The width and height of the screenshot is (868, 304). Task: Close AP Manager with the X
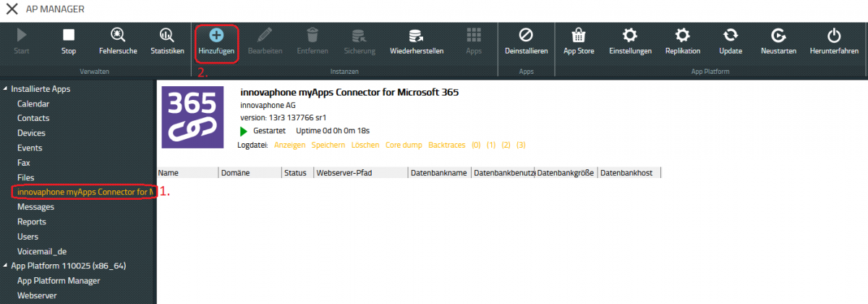click(x=12, y=9)
